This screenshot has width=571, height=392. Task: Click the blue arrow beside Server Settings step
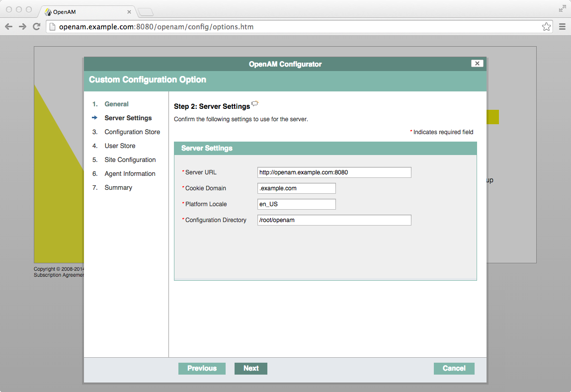[x=95, y=118]
